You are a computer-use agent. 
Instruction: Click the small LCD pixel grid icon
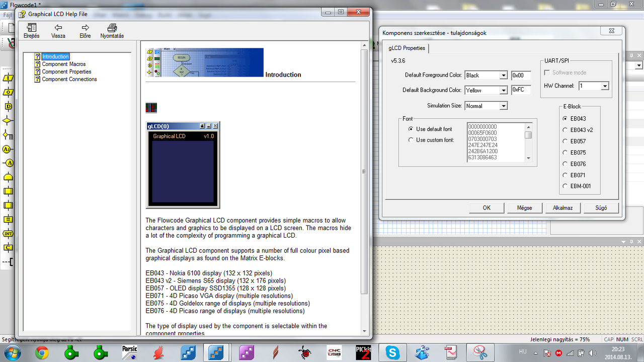click(x=151, y=108)
